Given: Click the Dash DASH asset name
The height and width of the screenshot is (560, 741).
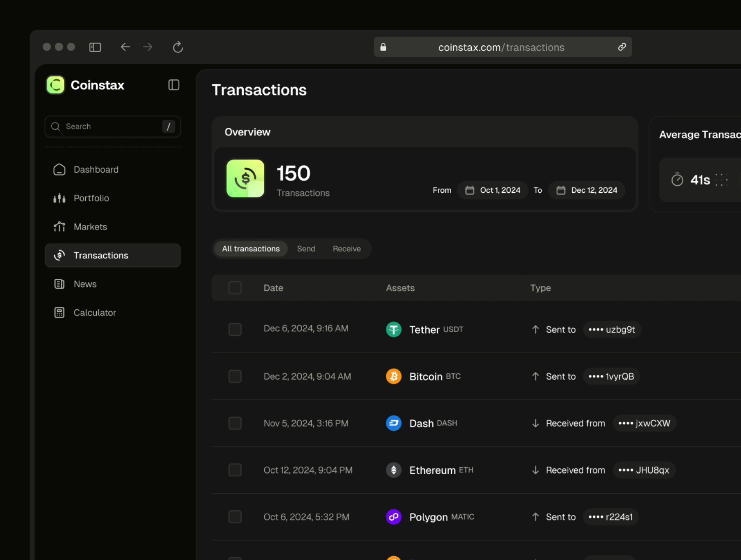Looking at the screenshot, I should coord(433,423).
